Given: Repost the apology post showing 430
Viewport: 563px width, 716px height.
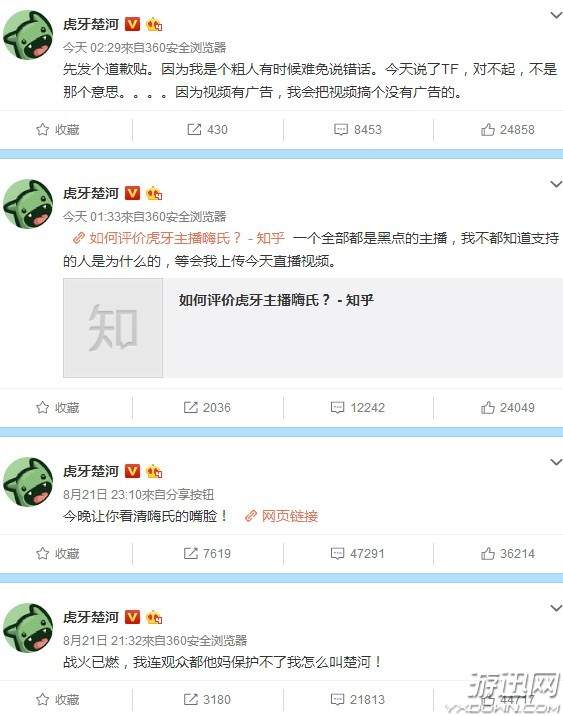Looking at the screenshot, I should click(207, 130).
